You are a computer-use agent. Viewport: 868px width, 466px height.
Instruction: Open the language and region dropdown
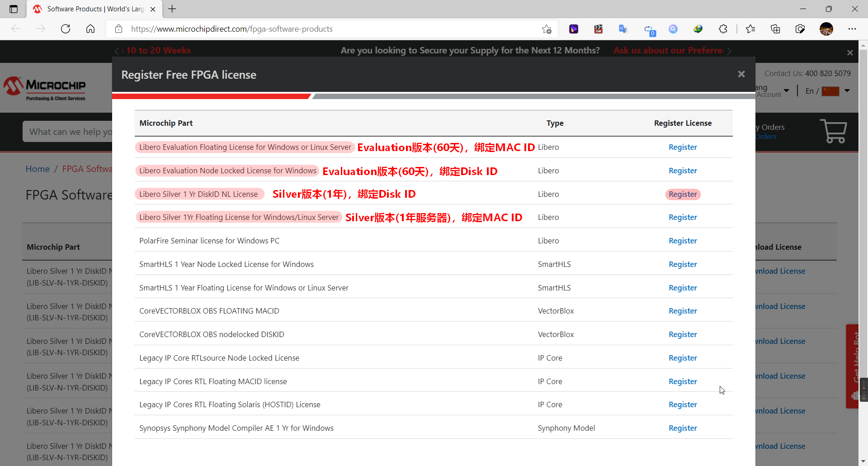[x=847, y=90]
